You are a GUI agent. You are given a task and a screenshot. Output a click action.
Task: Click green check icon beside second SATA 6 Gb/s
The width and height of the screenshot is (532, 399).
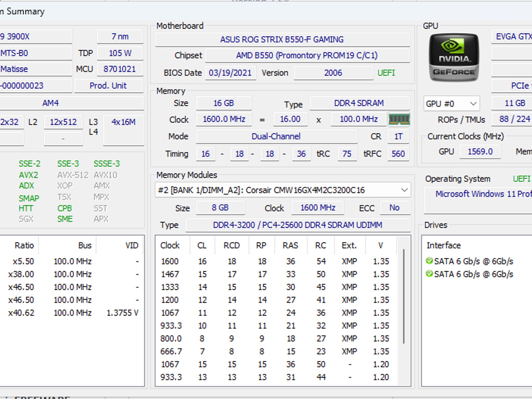(429, 274)
